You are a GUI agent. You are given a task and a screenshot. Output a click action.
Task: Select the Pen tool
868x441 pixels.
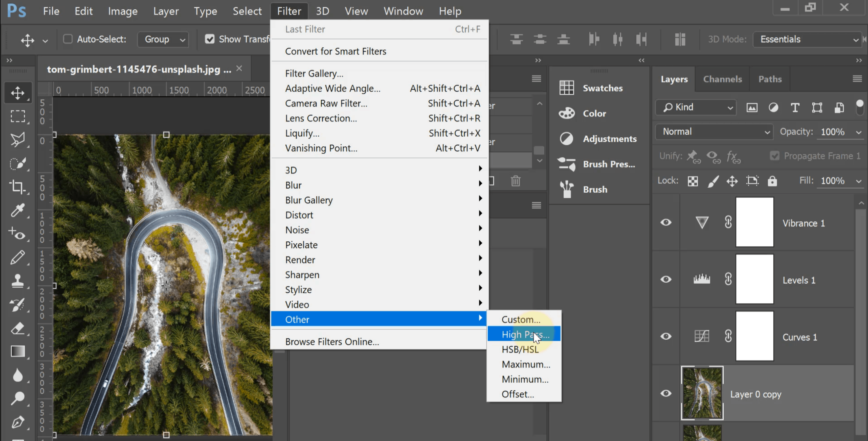(17, 422)
